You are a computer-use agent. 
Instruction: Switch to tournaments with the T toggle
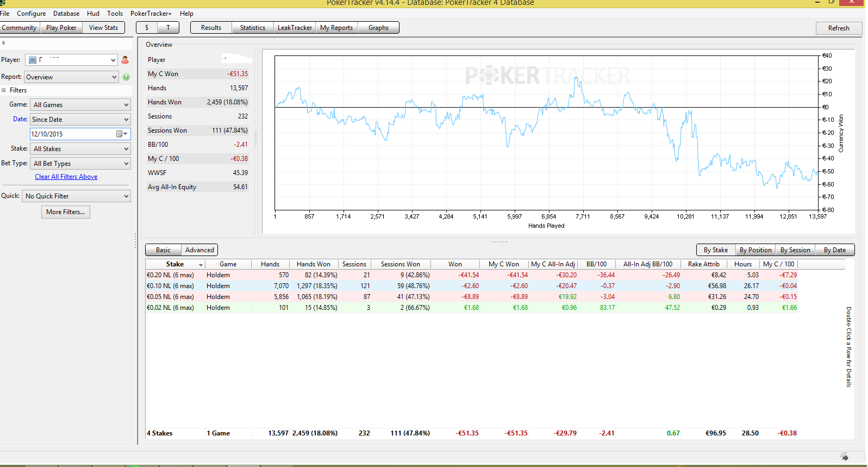[168, 28]
